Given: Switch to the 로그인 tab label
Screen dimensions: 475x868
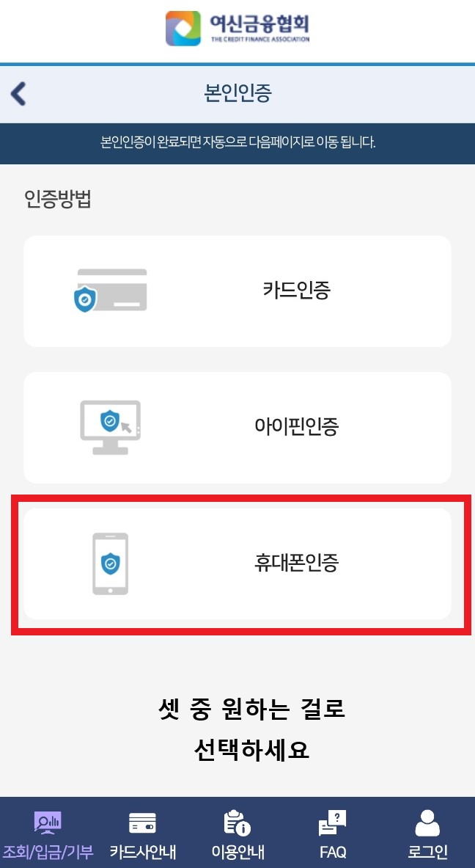Looking at the screenshot, I should coord(427,851).
